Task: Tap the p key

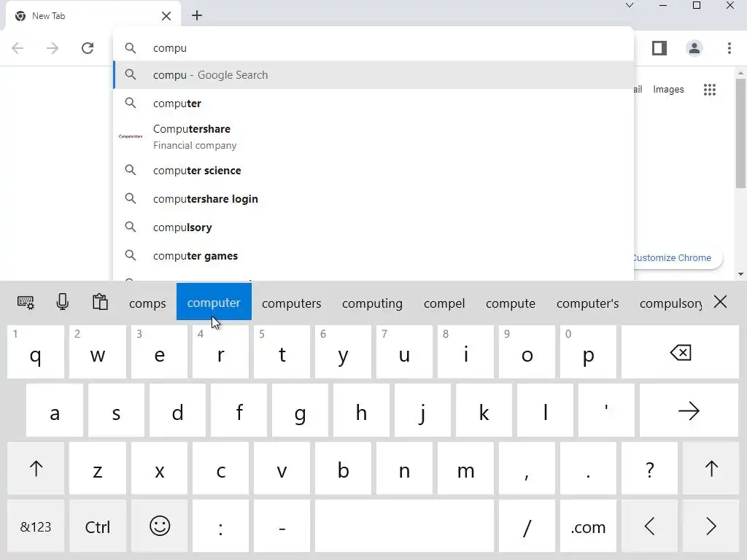Action: pos(589,352)
